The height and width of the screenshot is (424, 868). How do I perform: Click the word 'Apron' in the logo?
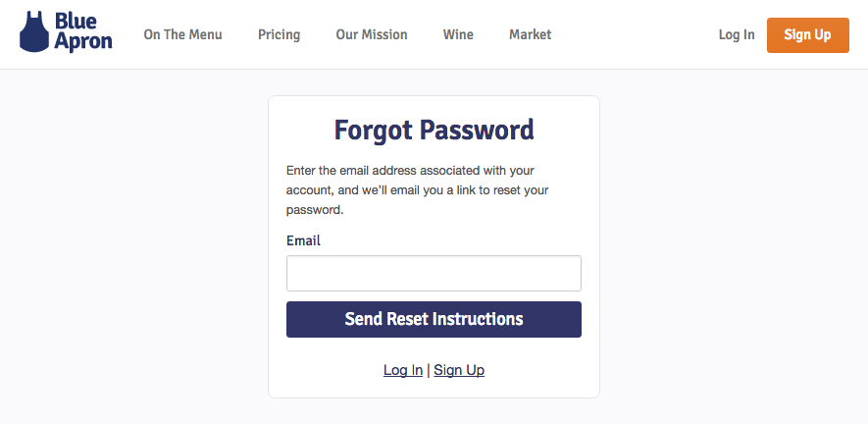83,42
